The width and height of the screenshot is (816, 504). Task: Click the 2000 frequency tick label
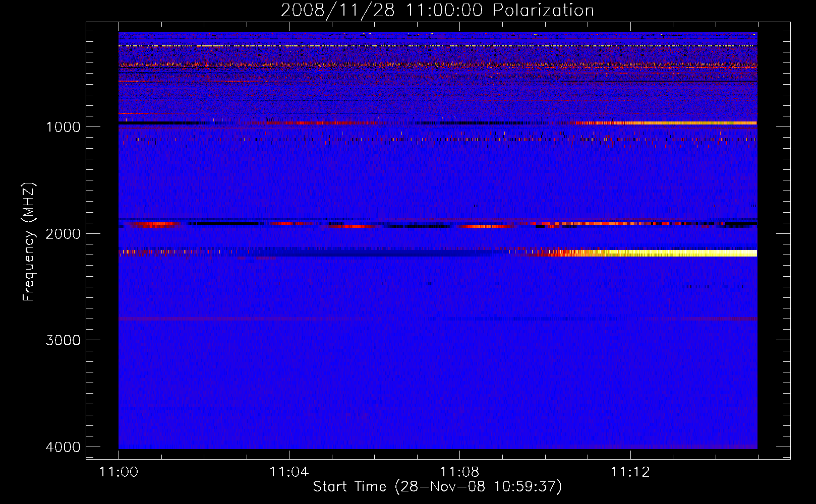(63, 233)
